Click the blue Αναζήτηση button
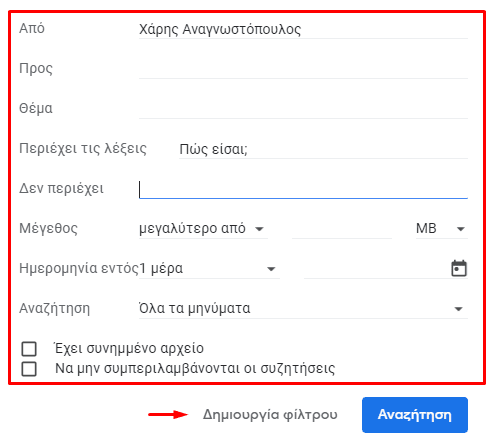 [415, 415]
